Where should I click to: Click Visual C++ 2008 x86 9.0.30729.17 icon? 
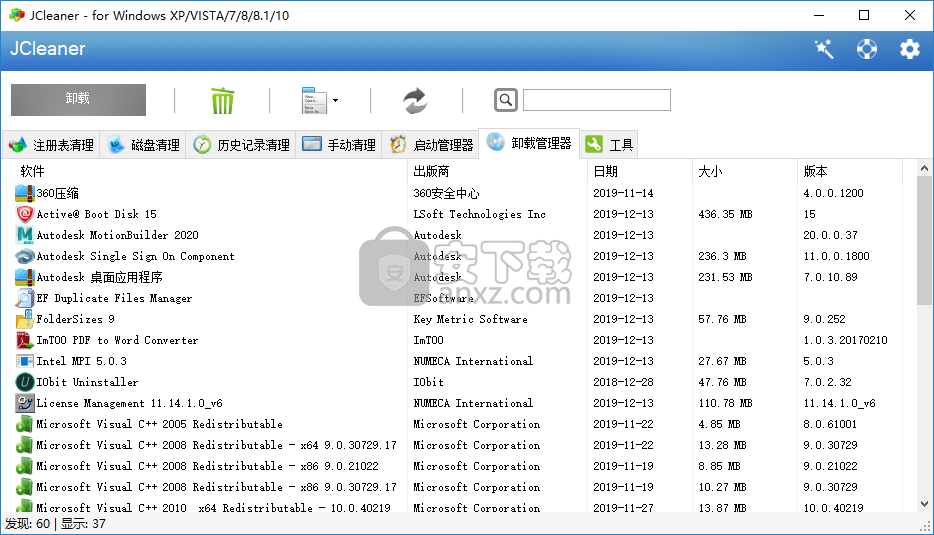[24, 487]
